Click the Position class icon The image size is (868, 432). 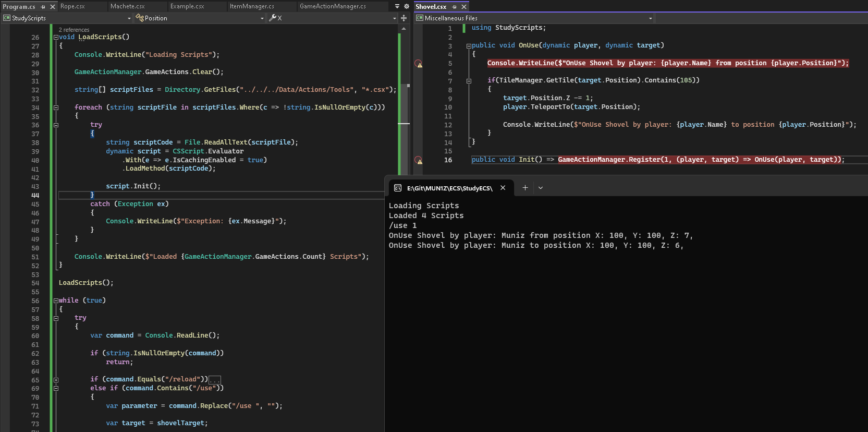[x=140, y=18]
